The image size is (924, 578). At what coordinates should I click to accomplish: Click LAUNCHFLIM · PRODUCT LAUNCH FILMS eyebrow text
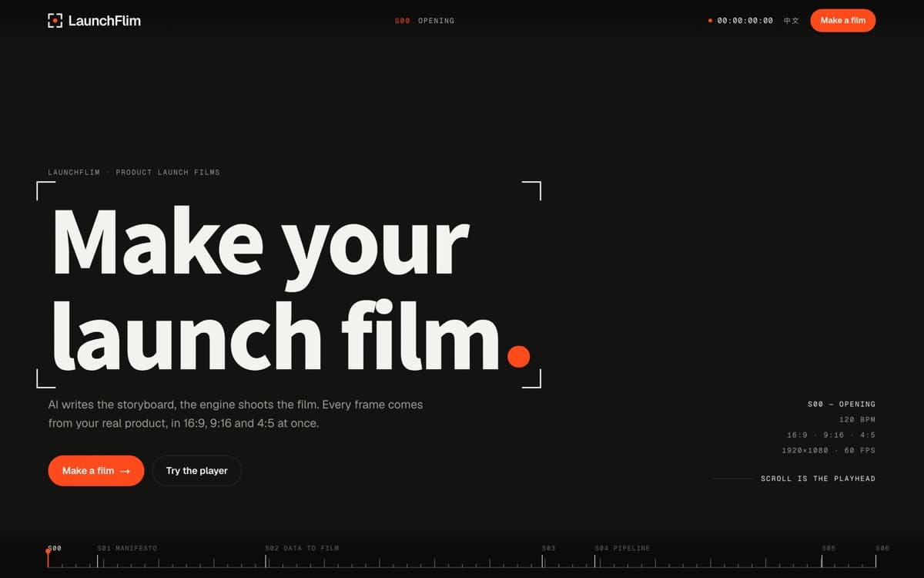point(134,172)
